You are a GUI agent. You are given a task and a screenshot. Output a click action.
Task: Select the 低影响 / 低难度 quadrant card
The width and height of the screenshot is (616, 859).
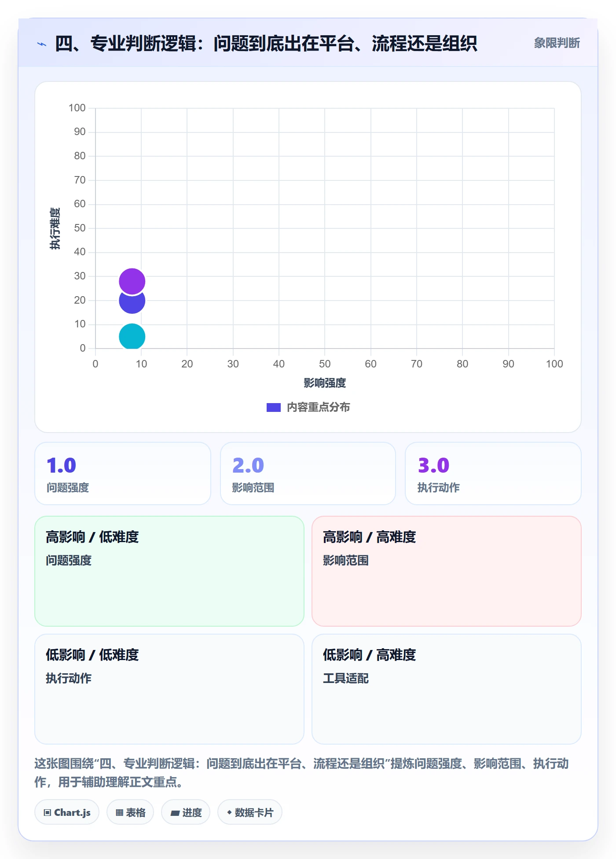point(169,689)
